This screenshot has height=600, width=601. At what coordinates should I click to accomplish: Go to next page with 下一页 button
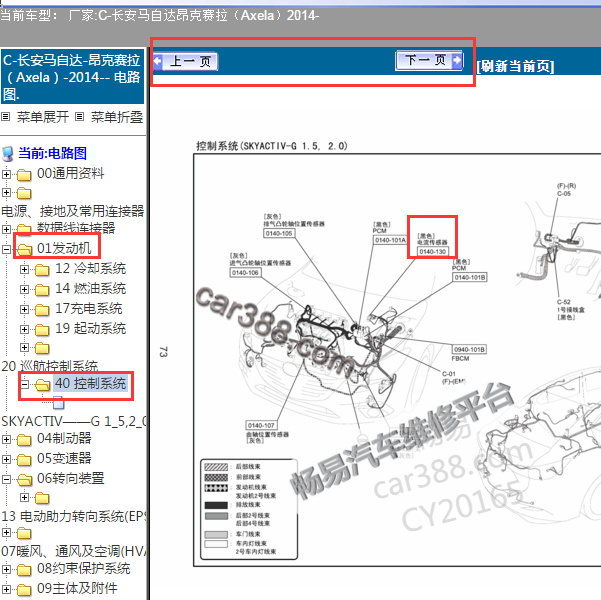(x=429, y=60)
